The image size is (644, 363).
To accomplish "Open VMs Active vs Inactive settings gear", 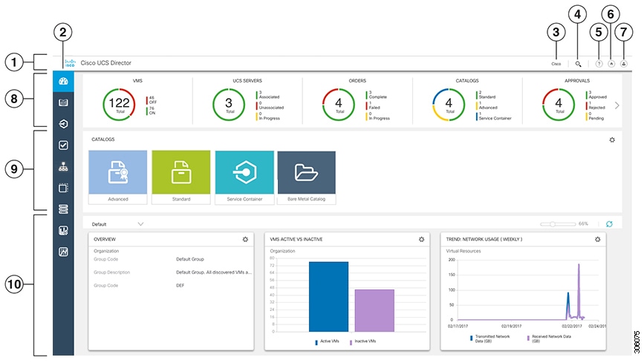I will click(x=421, y=239).
